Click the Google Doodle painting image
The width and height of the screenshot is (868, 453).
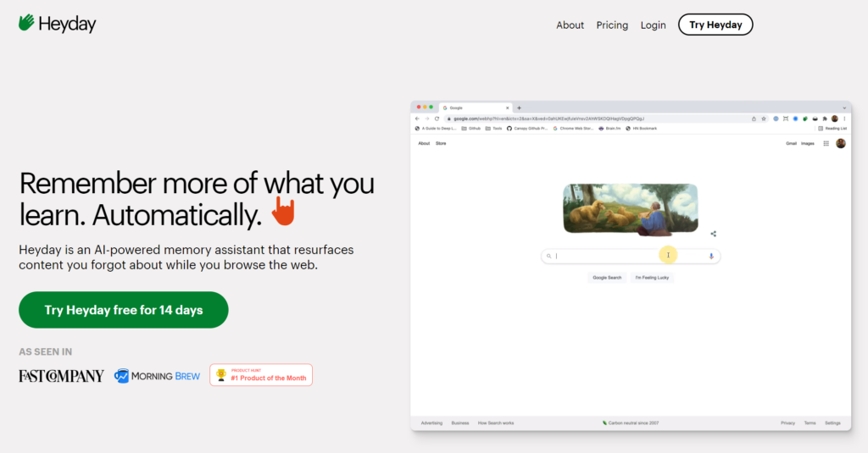pyautogui.click(x=630, y=208)
